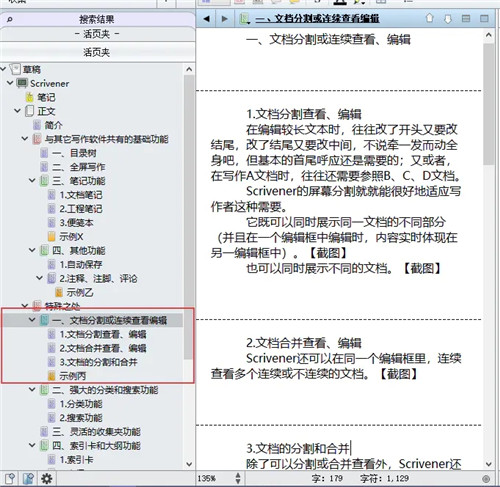This screenshot has height=487, width=500.
Task: Click the monitor icon beside Scrivener
Action: click(22, 83)
